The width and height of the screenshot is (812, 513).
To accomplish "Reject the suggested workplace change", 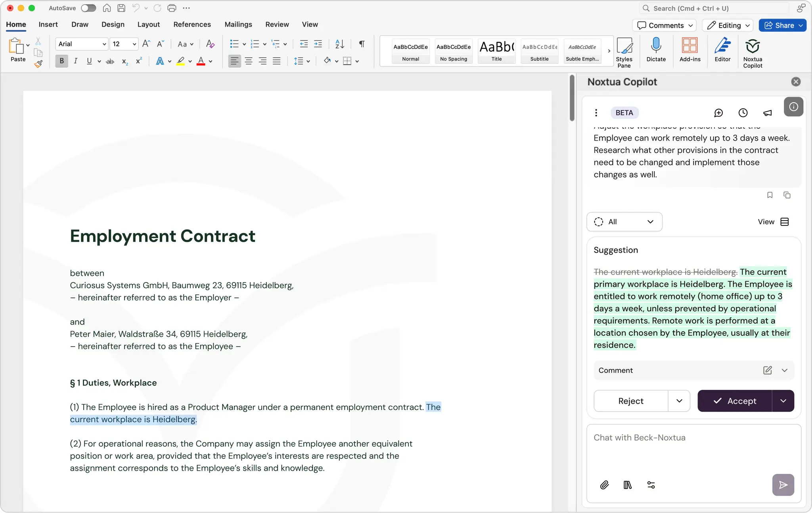I will click(630, 401).
